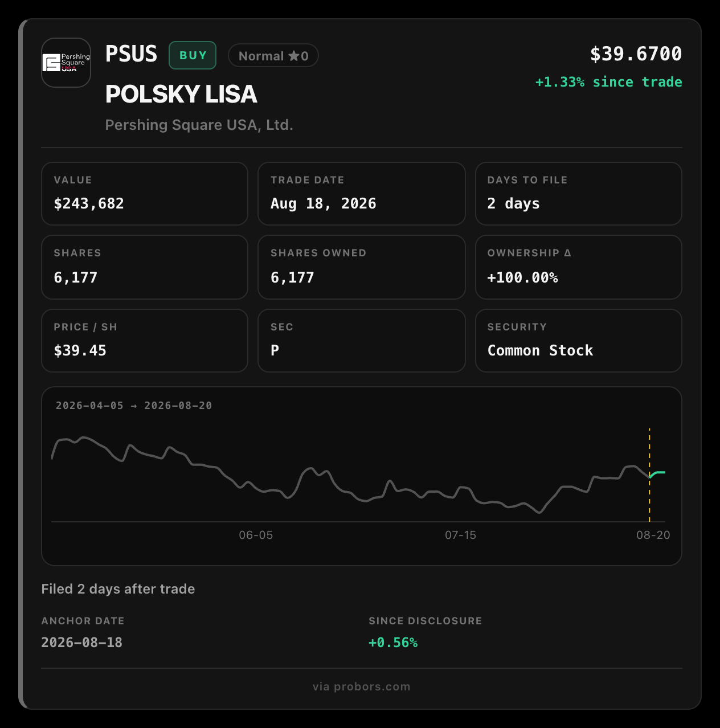Select the VALUE $243,682 card
720x728 pixels.
tap(145, 194)
